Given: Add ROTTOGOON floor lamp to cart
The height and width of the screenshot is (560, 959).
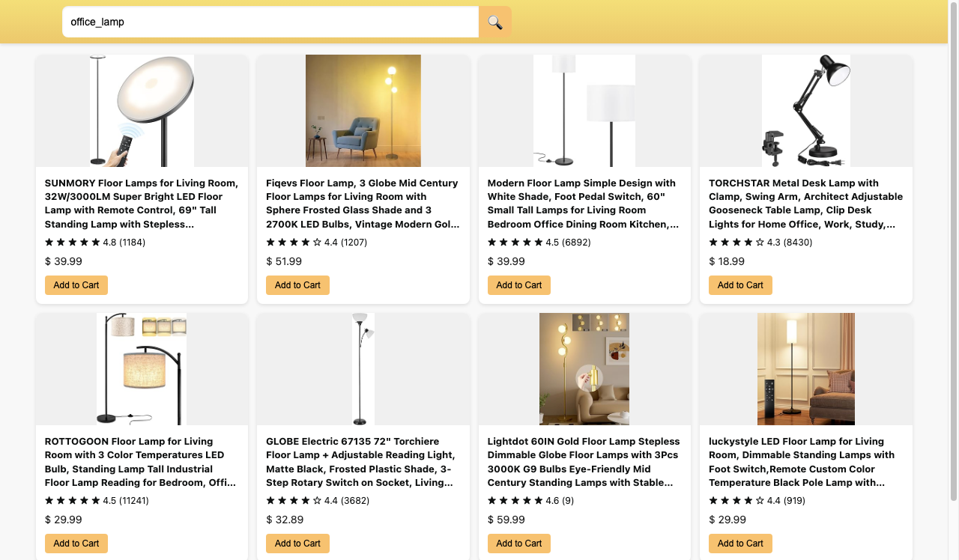Looking at the screenshot, I should click(76, 544).
